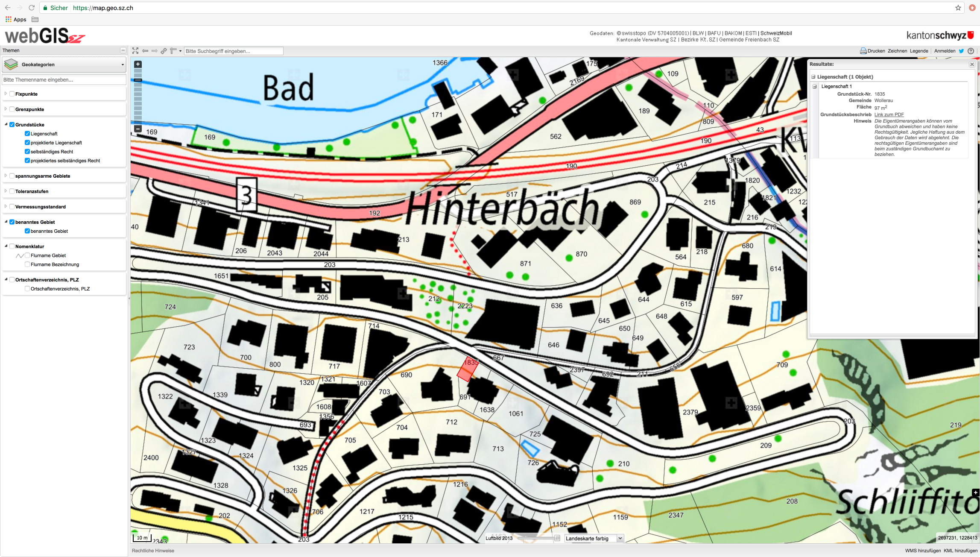Click the Suchbegriff search input field
This screenshot has width=980, height=557.
[234, 51]
